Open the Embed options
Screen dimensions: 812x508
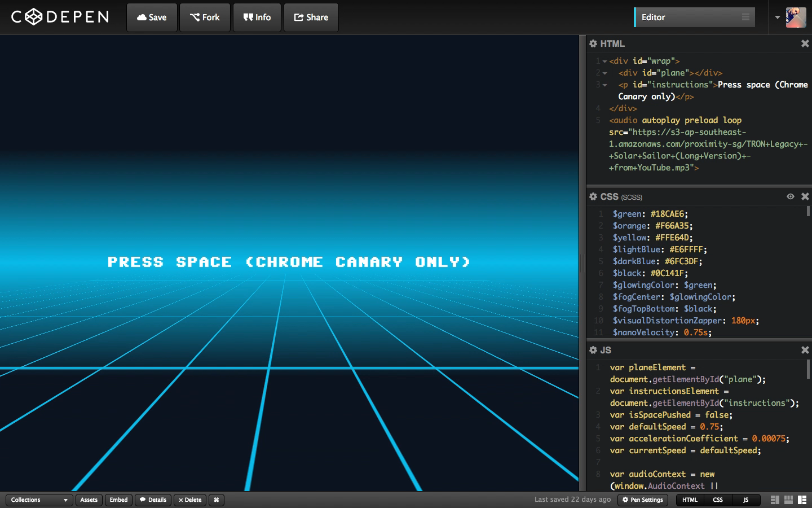(x=118, y=500)
